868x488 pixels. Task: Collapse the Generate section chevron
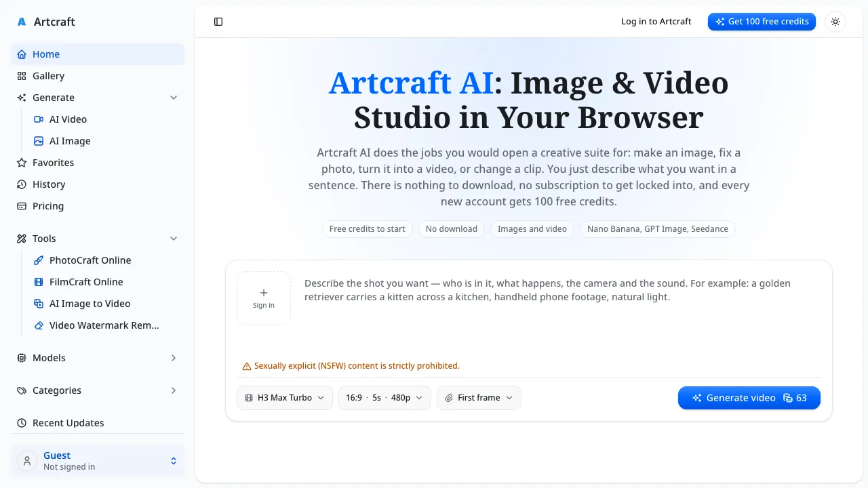(x=174, y=98)
